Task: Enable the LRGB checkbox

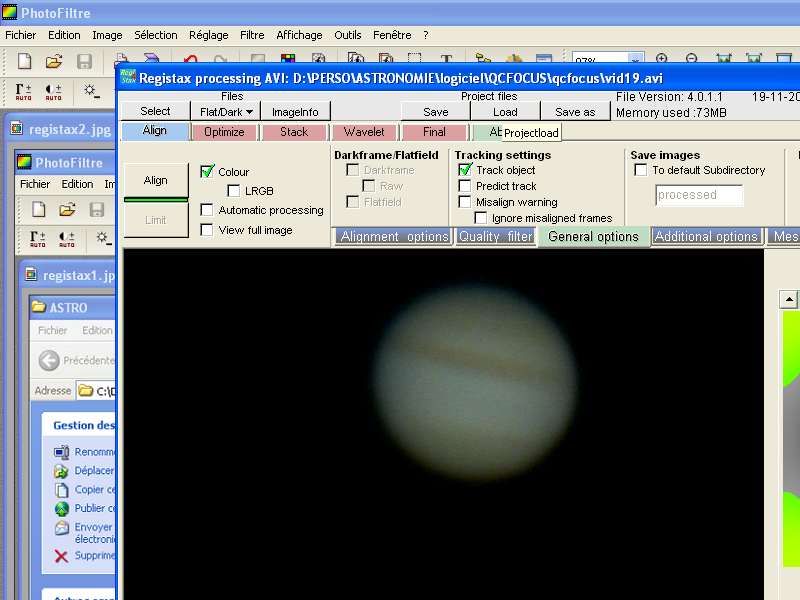Action: [234, 191]
